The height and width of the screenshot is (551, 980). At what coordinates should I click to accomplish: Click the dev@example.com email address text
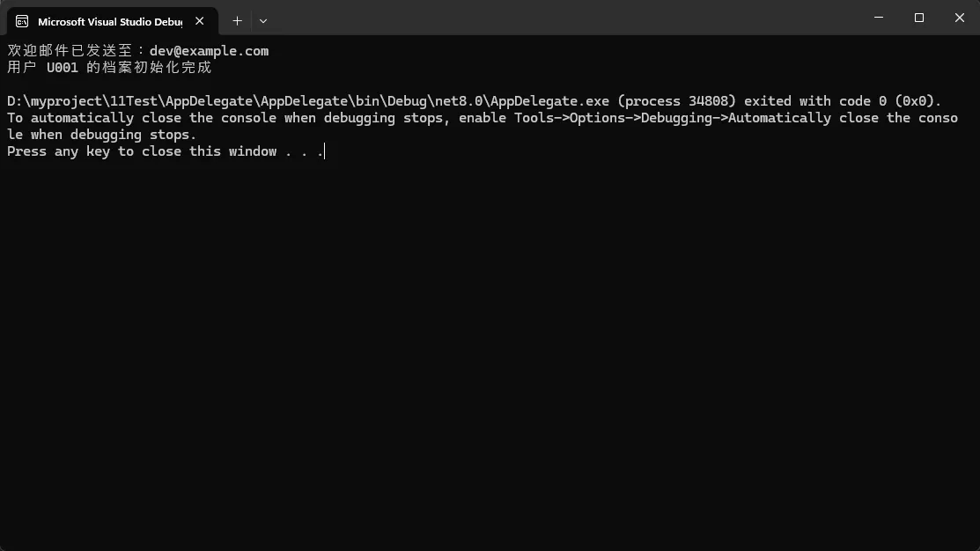(x=209, y=51)
